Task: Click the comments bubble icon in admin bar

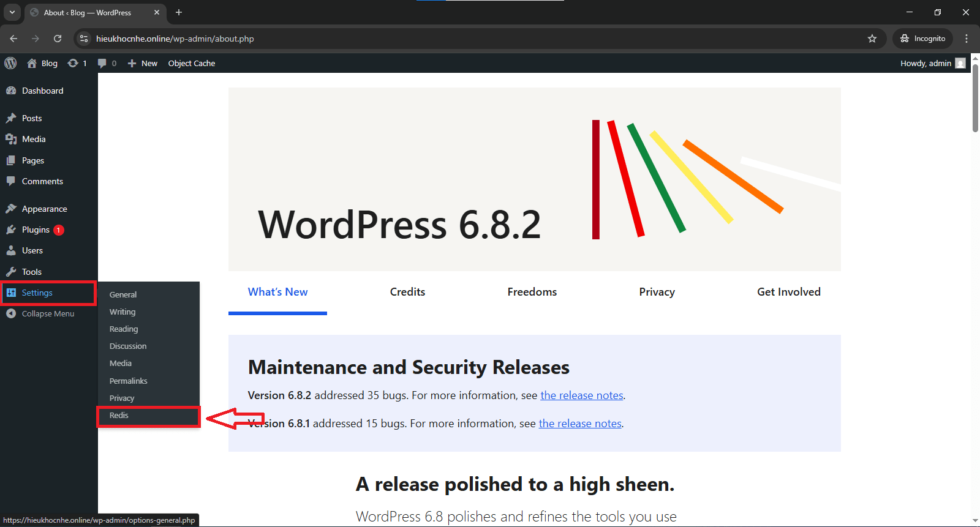Action: (102, 63)
